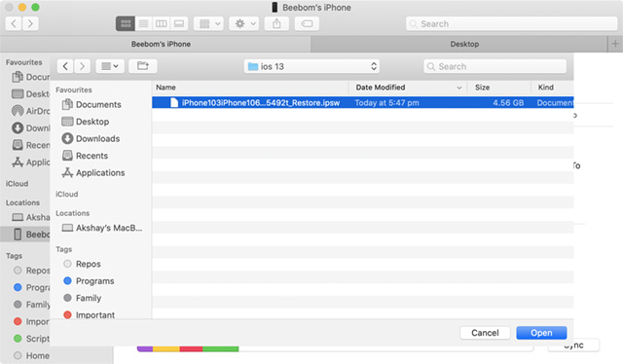Open Finder group-by options dropdown
The width and height of the screenshot is (623, 364).
pyautogui.click(x=208, y=23)
